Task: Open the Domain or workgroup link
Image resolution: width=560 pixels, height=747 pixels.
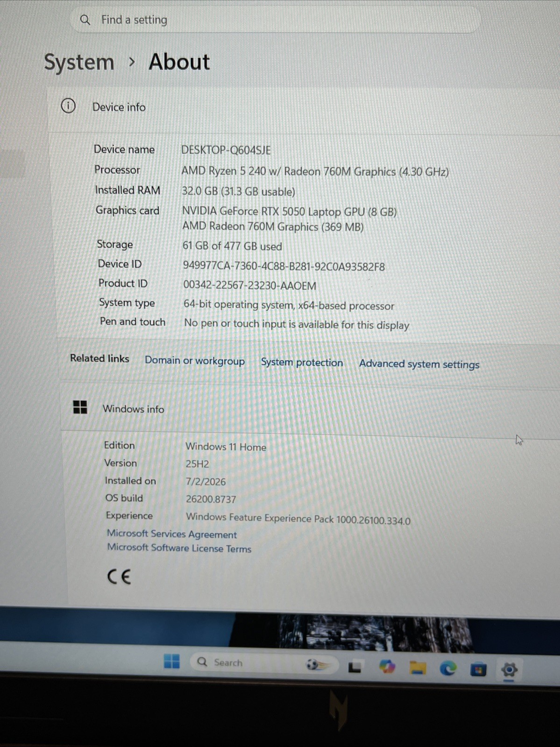Action: click(194, 361)
